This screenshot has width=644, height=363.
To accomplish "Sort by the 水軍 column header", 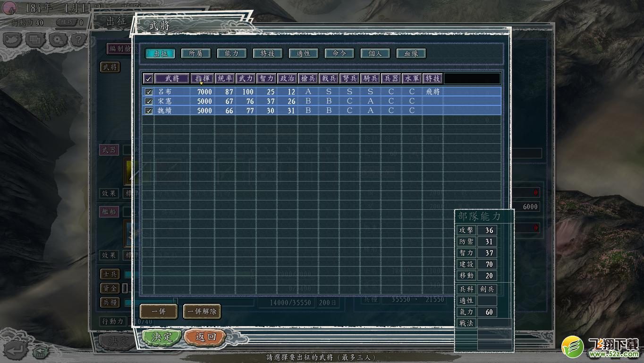I will pyautogui.click(x=412, y=78).
